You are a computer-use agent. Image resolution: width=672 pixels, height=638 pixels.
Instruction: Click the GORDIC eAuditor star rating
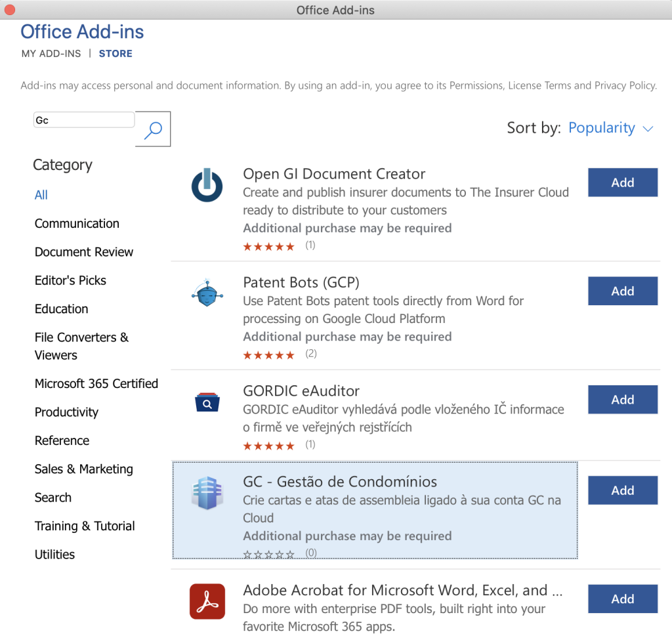tap(268, 446)
